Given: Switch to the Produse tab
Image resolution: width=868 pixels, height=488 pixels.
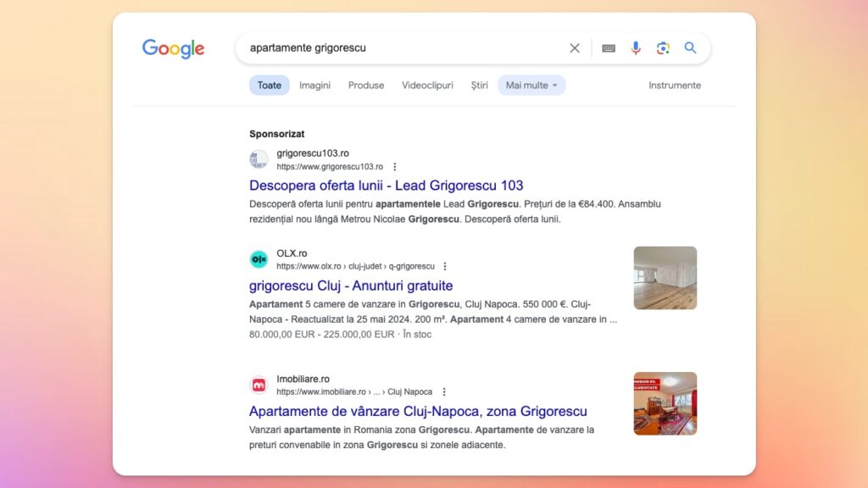Looking at the screenshot, I should tap(366, 86).
